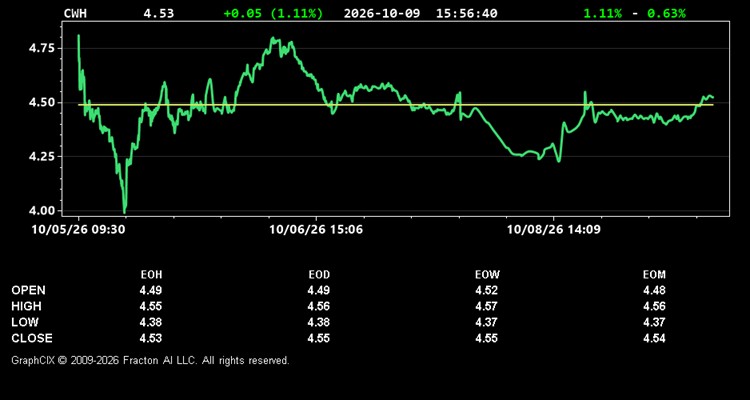750x400 pixels.
Task: Click the EOW column header
Action: click(487, 275)
